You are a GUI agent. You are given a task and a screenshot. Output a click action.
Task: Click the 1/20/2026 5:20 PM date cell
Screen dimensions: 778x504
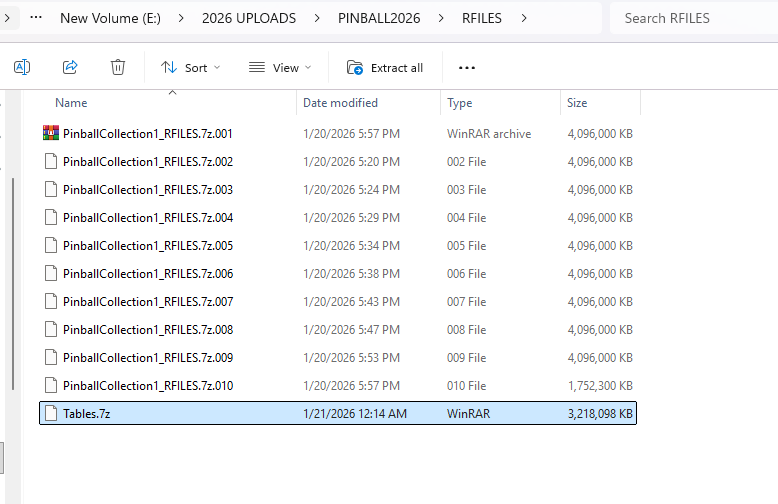(351, 162)
